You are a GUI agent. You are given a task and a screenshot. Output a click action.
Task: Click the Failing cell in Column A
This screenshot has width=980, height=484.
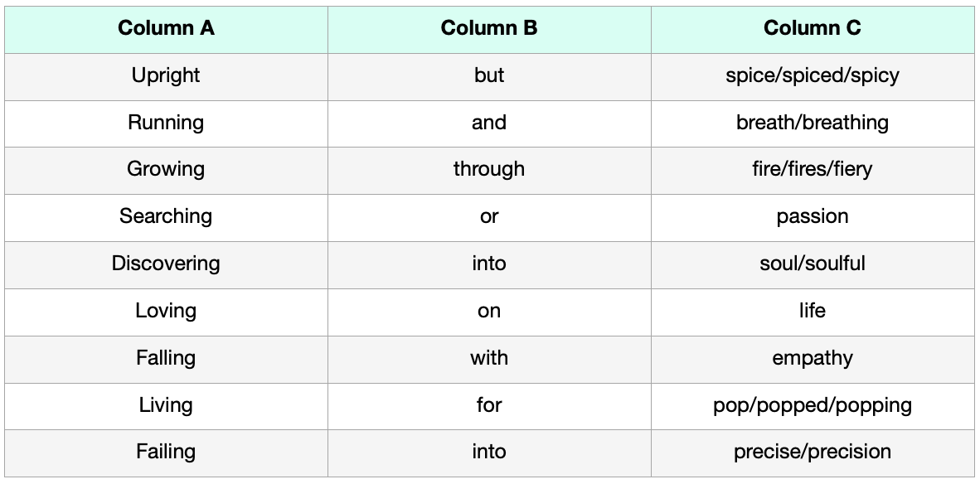pyautogui.click(x=167, y=453)
